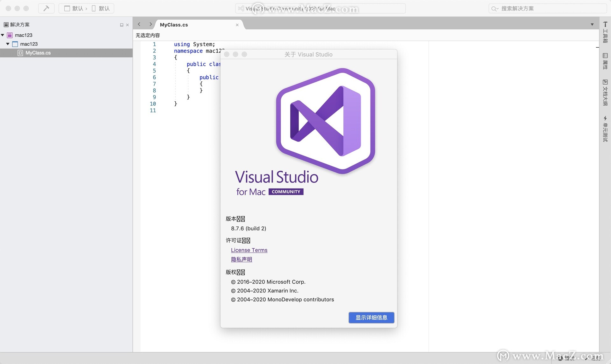The height and width of the screenshot is (364, 611).
Task: Click the 任务 tasks status indicator
Action: coord(593,358)
